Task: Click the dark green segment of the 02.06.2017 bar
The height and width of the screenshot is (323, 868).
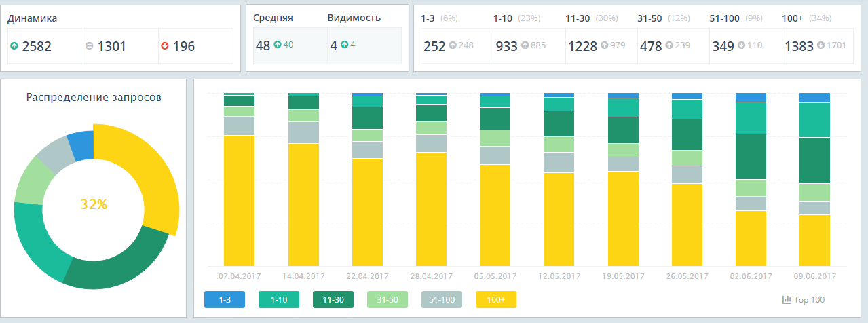Action: (751, 157)
